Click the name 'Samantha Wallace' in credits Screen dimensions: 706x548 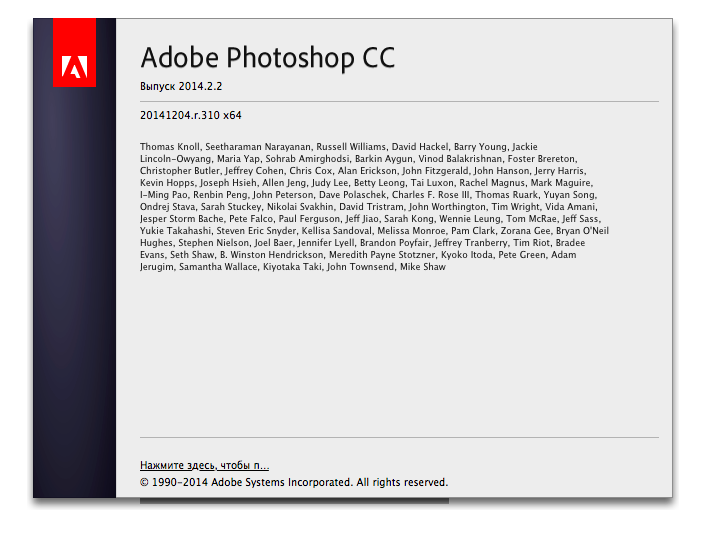point(218,267)
